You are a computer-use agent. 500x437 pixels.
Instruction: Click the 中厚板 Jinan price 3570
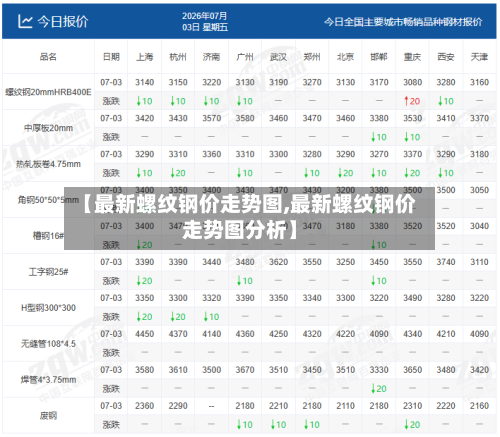click(x=211, y=118)
